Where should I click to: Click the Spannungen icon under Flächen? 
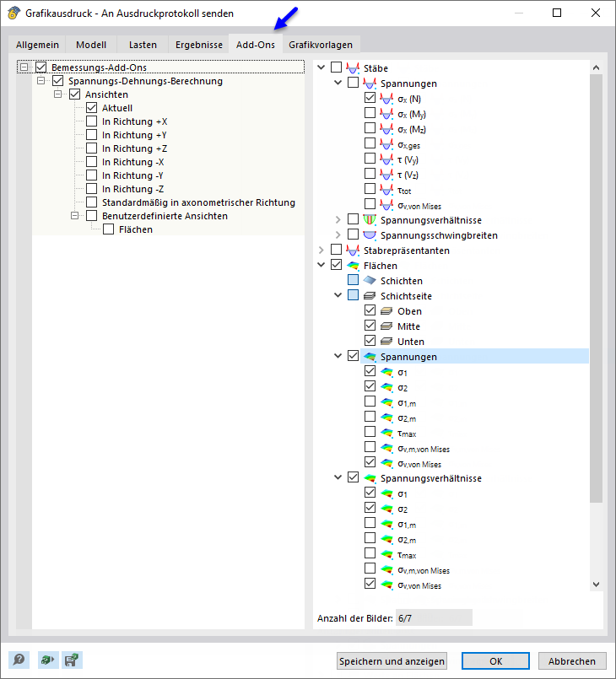pos(370,357)
